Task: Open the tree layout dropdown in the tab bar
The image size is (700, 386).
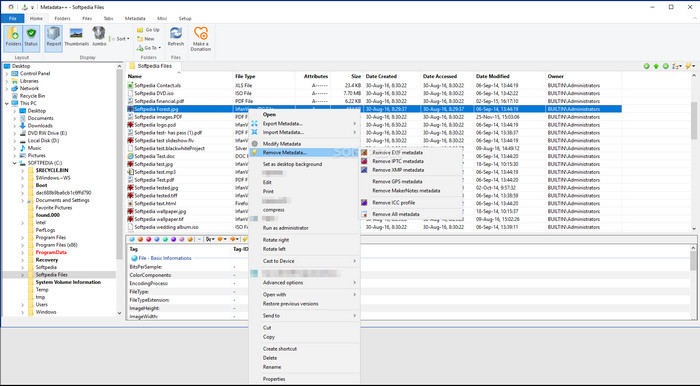Action: (677, 66)
